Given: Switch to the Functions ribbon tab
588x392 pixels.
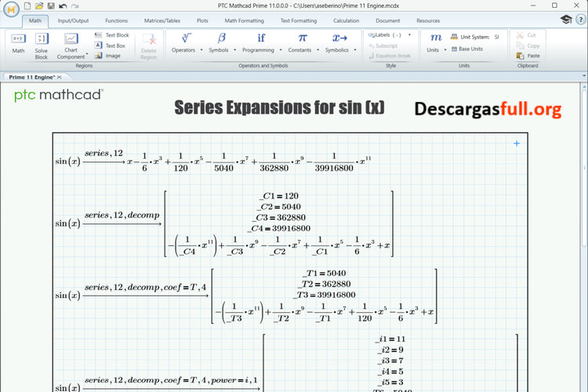Looking at the screenshot, I should coord(116,20).
